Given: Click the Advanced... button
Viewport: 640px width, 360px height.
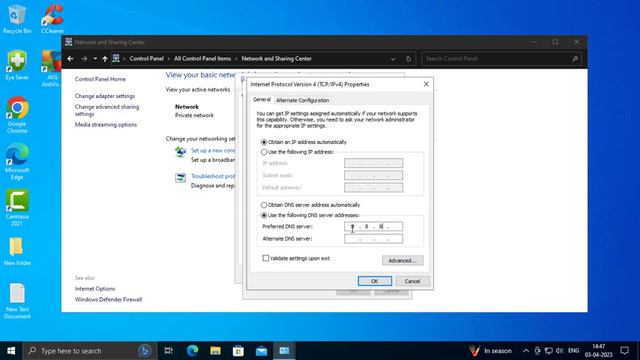Looking at the screenshot, I should pyautogui.click(x=402, y=260).
